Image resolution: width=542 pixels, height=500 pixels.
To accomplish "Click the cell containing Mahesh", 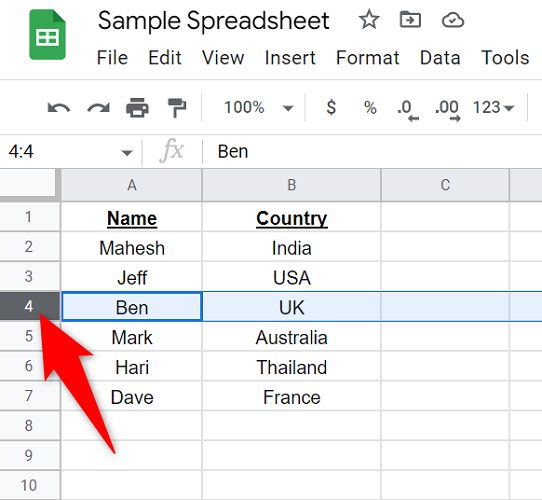I will click(x=132, y=247).
